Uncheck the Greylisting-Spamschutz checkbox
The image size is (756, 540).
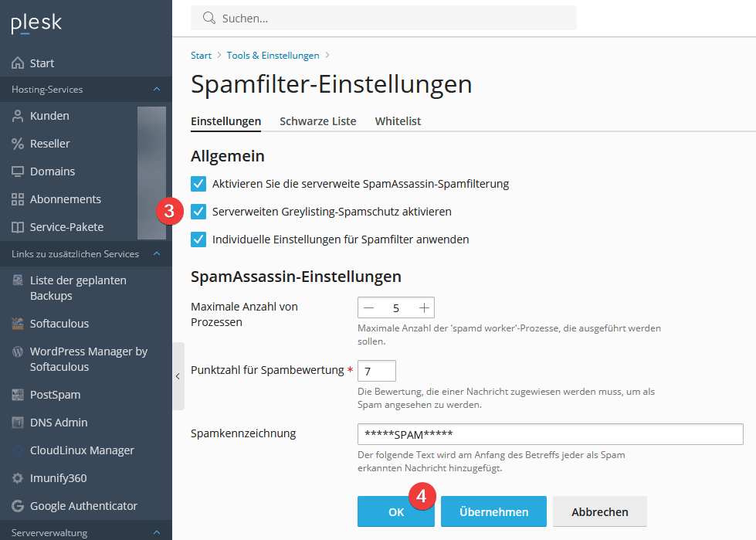(198, 212)
